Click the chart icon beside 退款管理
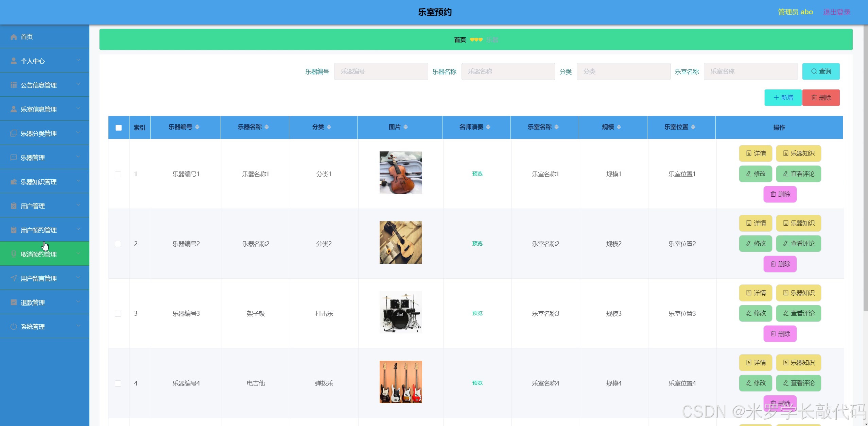This screenshot has width=868, height=426. click(14, 302)
